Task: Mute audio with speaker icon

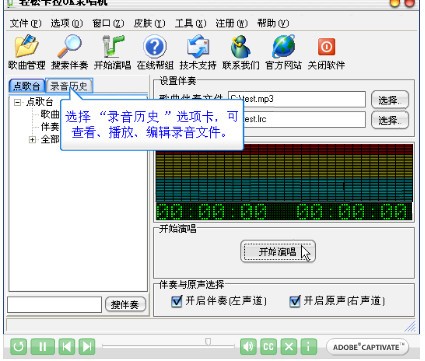Action: tap(248, 347)
